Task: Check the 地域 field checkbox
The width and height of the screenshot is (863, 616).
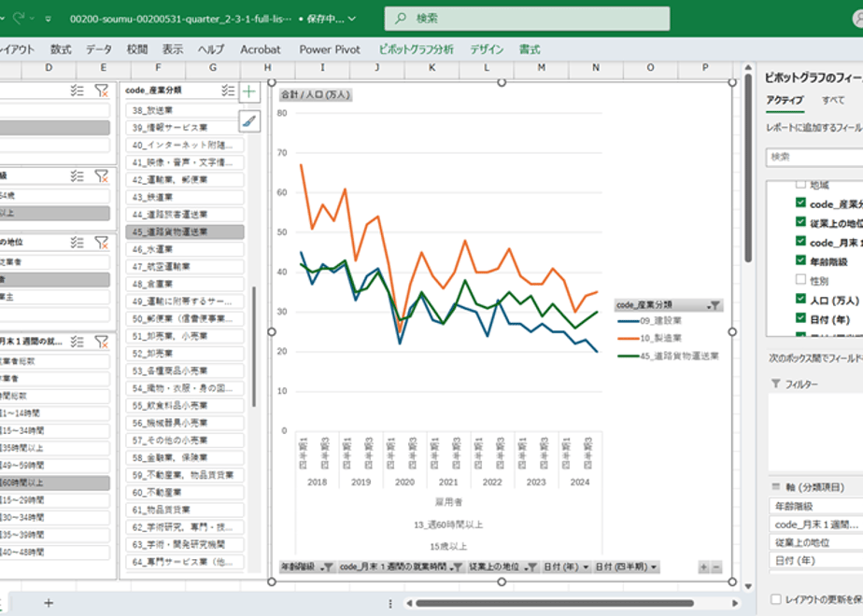Action: [800, 184]
